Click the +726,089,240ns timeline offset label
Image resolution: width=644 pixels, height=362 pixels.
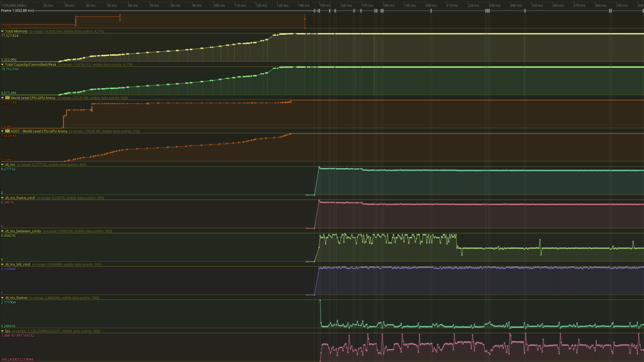tap(14, 5)
